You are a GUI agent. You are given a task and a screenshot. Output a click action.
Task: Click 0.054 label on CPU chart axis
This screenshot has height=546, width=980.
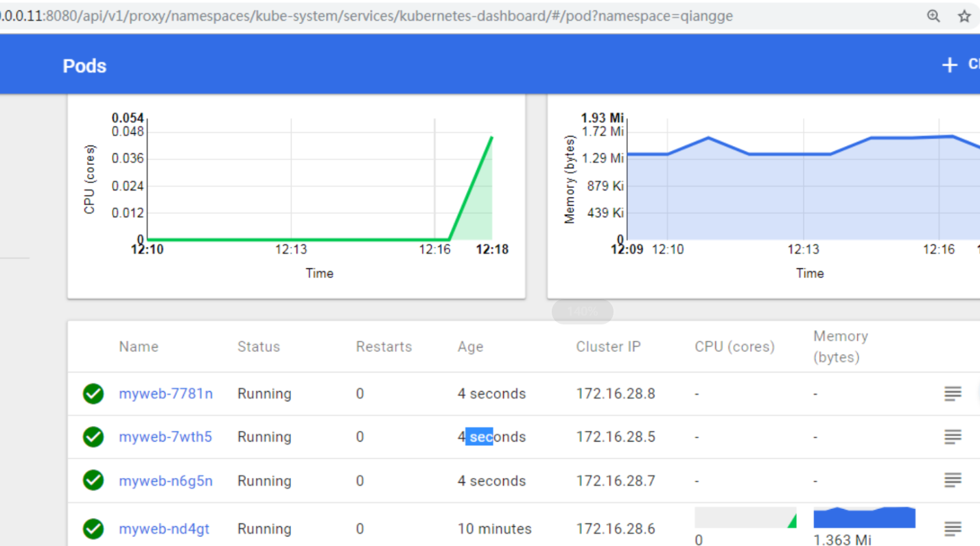pyautogui.click(x=128, y=118)
